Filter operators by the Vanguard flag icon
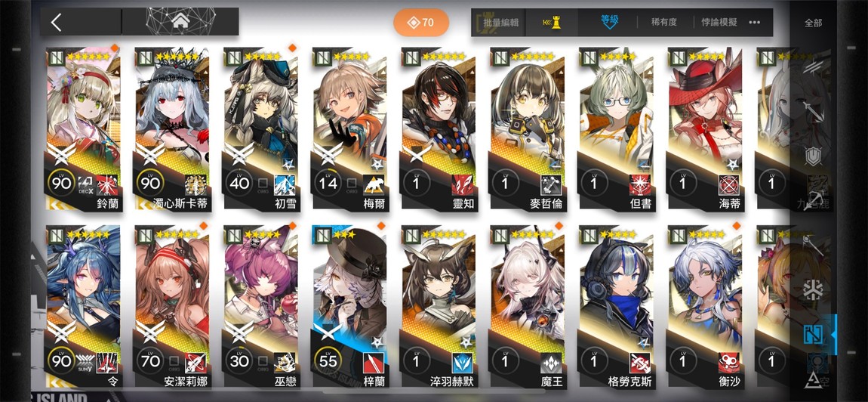The width and height of the screenshot is (868, 402). (813, 66)
